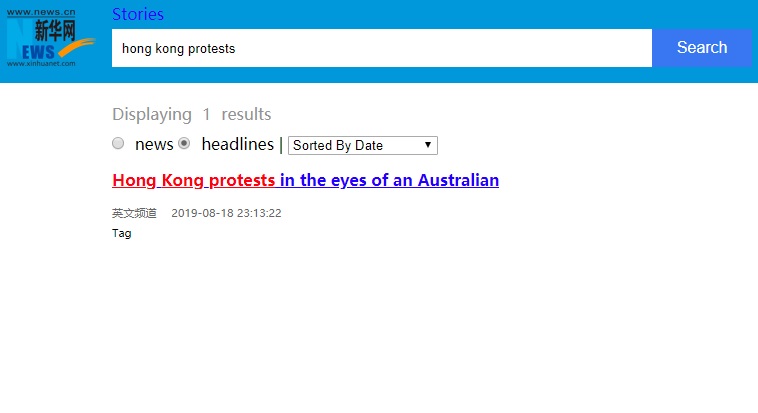Click the 2019-08-18 23:13:22 timestamp
This screenshot has height=413, width=758.
[x=226, y=213]
